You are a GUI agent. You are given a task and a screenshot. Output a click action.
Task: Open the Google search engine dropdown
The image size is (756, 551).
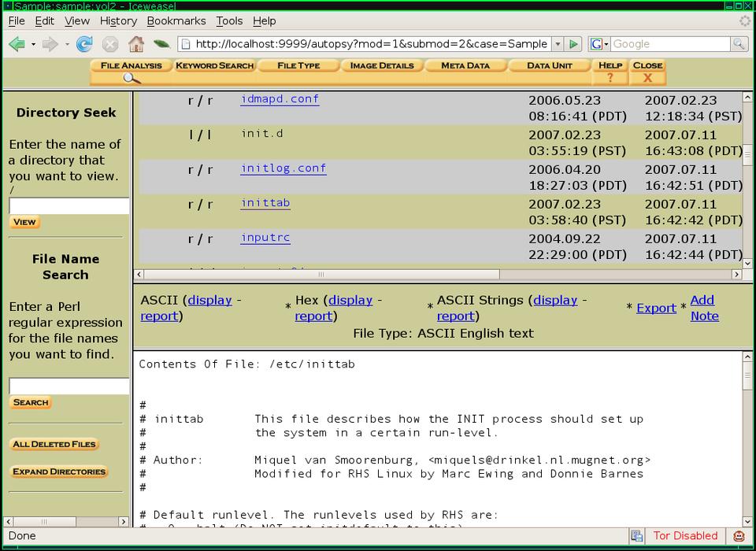click(600, 44)
